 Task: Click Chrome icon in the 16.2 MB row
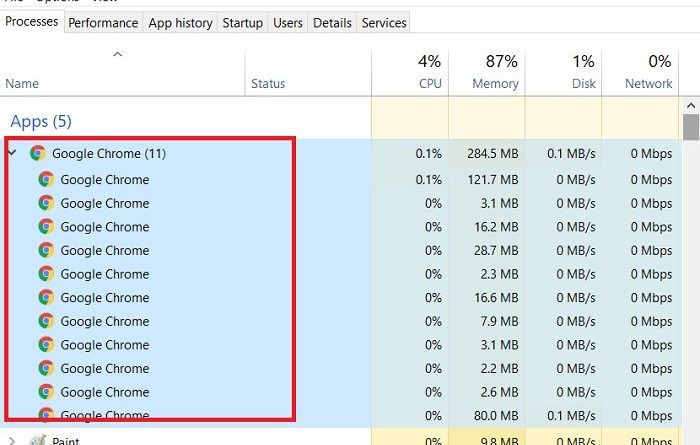tap(46, 227)
